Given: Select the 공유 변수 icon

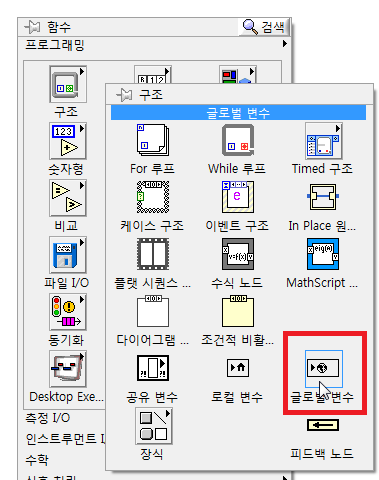Looking at the screenshot, I should click(x=153, y=368).
